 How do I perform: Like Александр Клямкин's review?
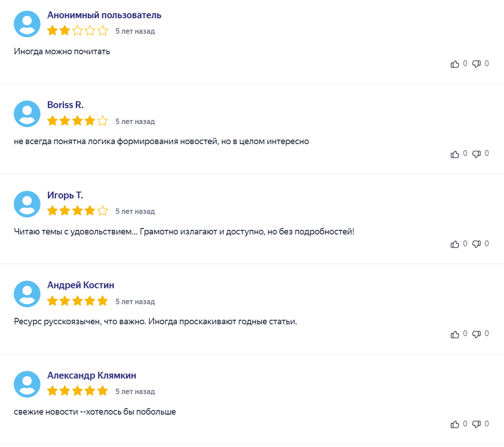click(x=455, y=425)
